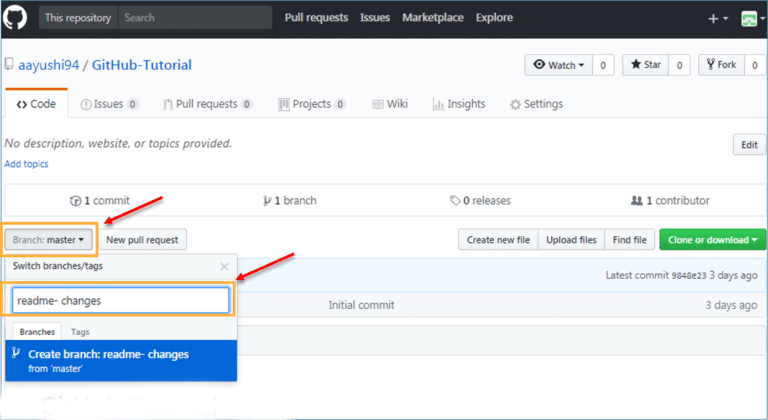This screenshot has width=768, height=420.
Task: Toggle the Branch: master dropdown
Action: [48, 240]
